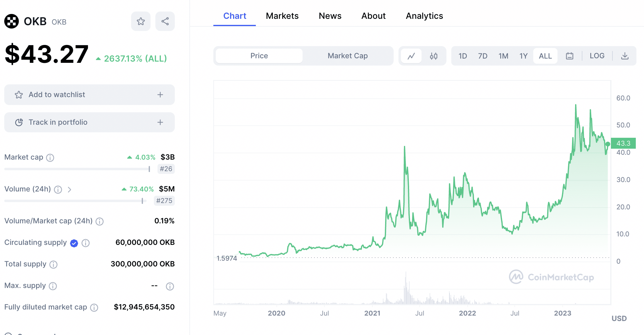Viewport: 644px width, 335px height.
Task: Open the calendar date range picker
Action: coord(570,56)
